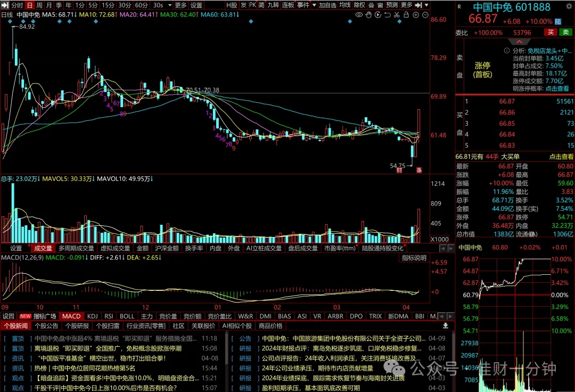
Task: Click the collapse-panel arrow icon at toolbar start
Action: (5, 5)
